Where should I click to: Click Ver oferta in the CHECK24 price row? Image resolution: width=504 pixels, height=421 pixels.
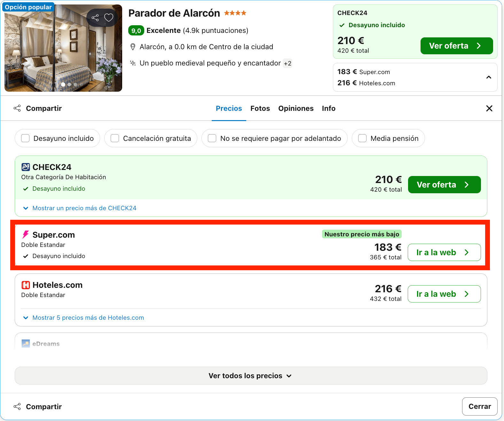click(x=445, y=185)
